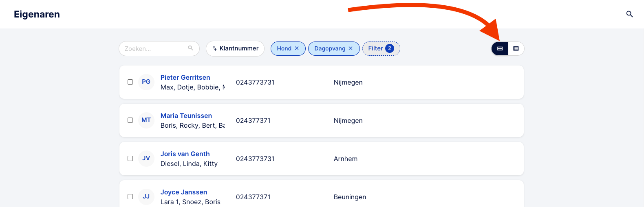Open Pieter Gerritsen's owner page

click(x=185, y=77)
